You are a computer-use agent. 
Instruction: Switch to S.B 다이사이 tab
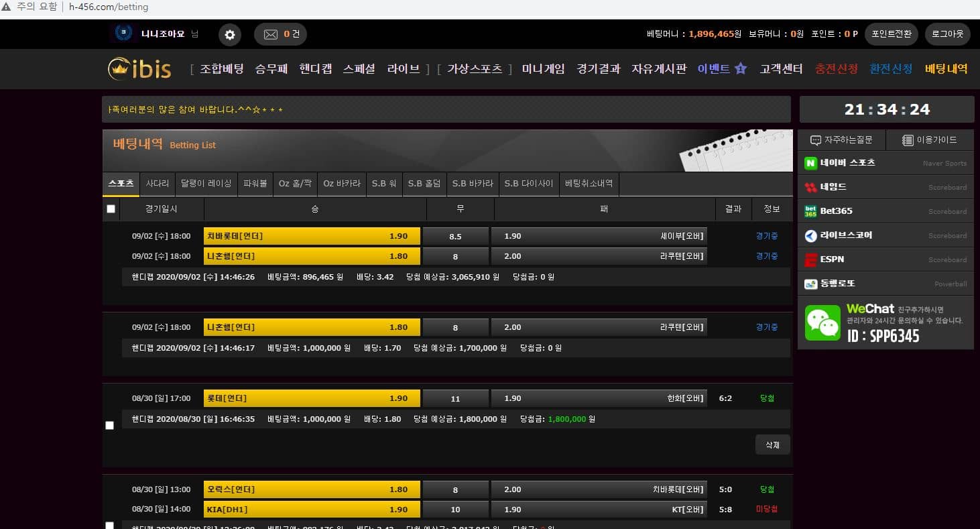pos(529,184)
